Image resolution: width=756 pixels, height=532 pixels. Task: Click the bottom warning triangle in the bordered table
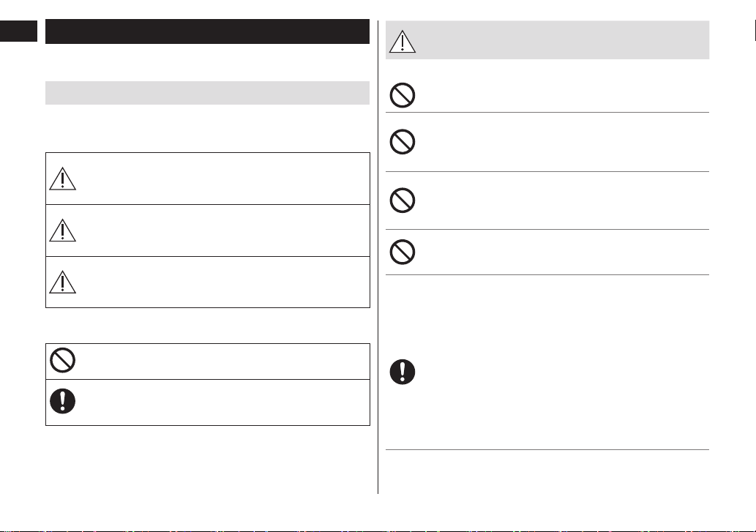click(x=63, y=282)
